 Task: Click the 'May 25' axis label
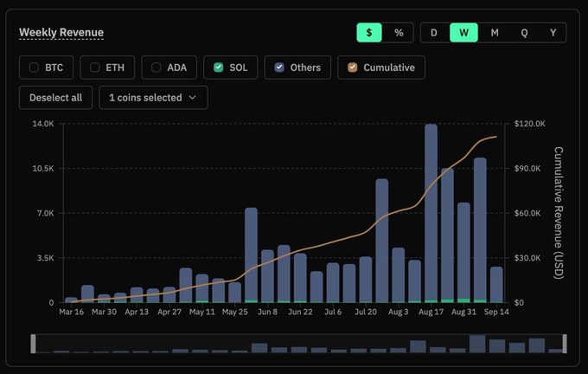tap(234, 312)
